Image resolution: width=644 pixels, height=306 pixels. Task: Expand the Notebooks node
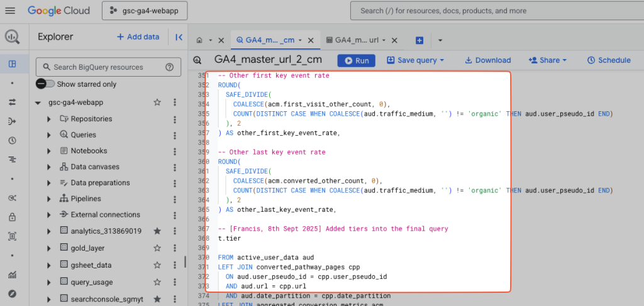(x=49, y=151)
